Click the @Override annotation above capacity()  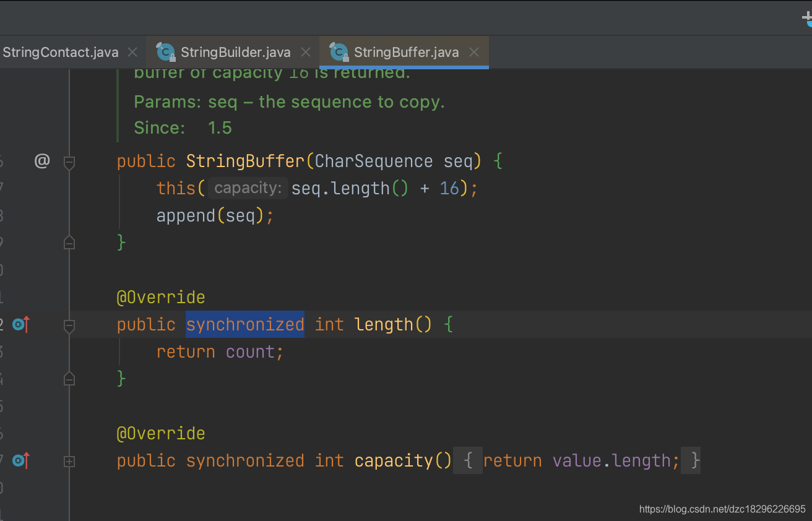coord(161,433)
